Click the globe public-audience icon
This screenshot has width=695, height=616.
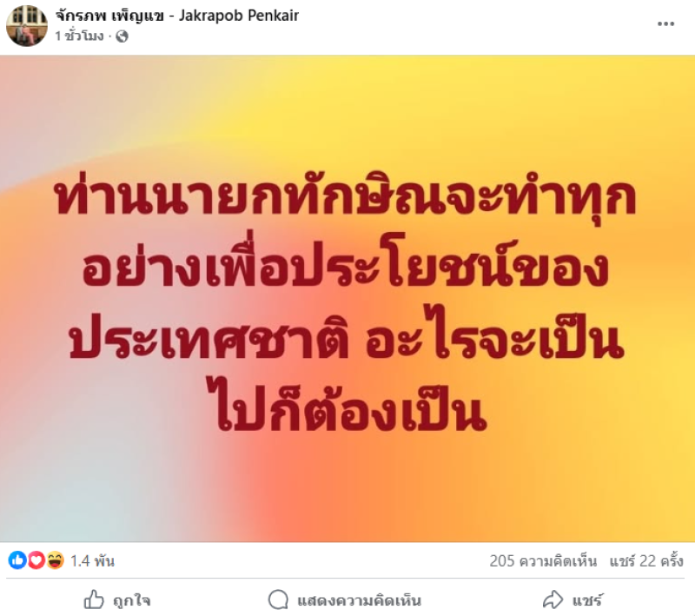point(122,36)
